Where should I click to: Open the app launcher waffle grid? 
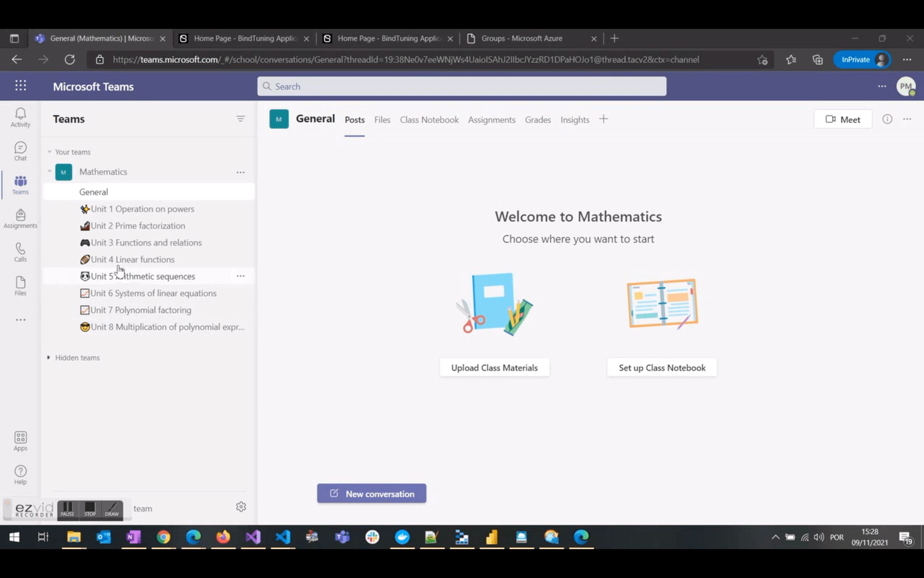click(20, 86)
